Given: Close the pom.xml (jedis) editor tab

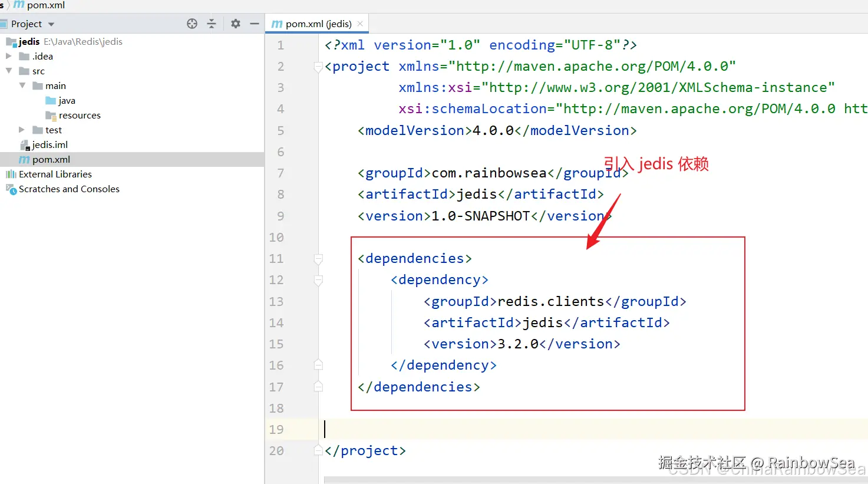Looking at the screenshot, I should (360, 24).
